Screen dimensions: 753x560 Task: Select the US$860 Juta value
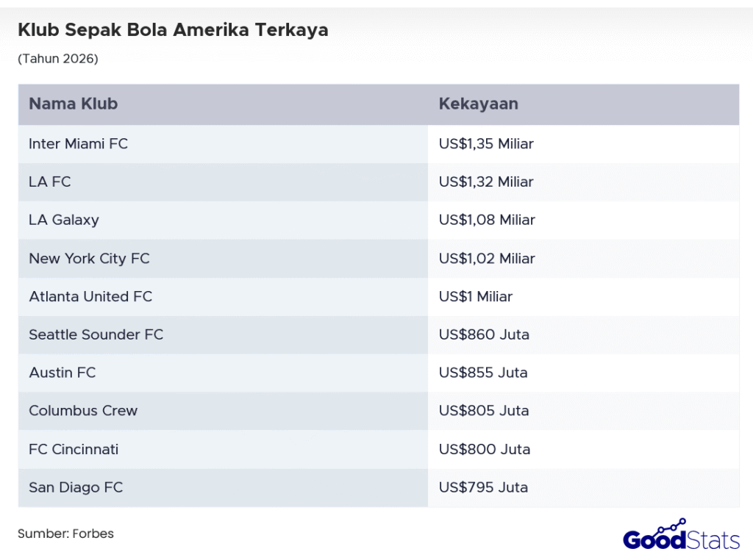pyautogui.click(x=484, y=334)
